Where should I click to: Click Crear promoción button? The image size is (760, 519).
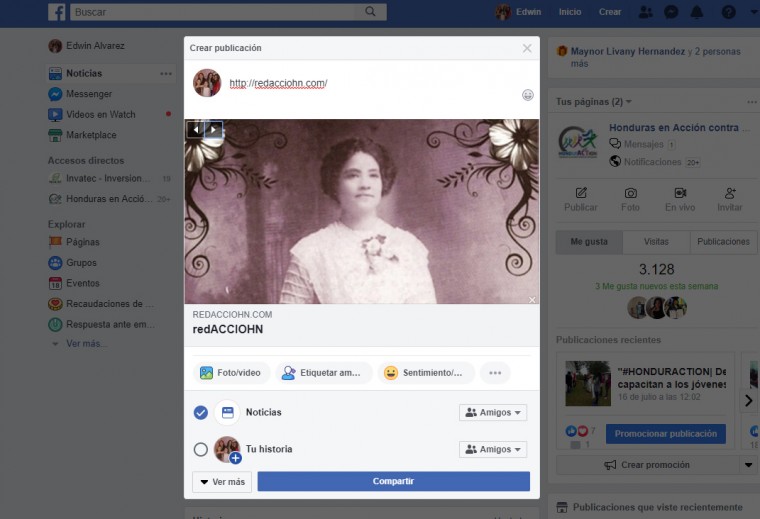tap(648, 465)
